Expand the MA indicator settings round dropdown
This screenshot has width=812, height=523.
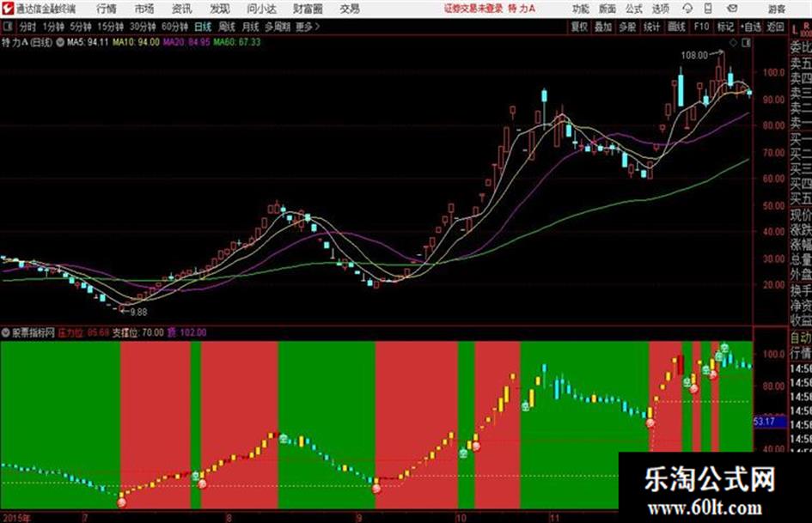click(60, 42)
